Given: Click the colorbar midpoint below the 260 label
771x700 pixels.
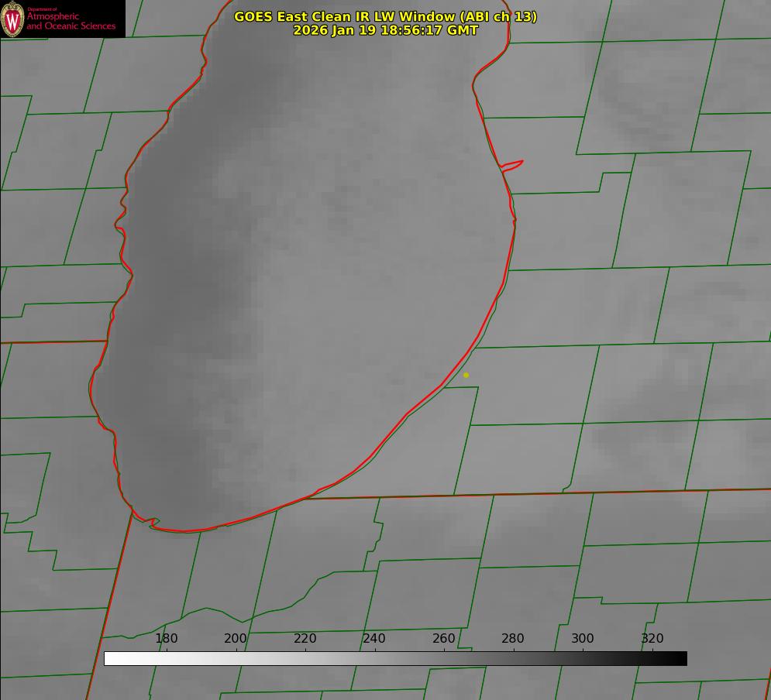Looking at the screenshot, I should (x=444, y=658).
